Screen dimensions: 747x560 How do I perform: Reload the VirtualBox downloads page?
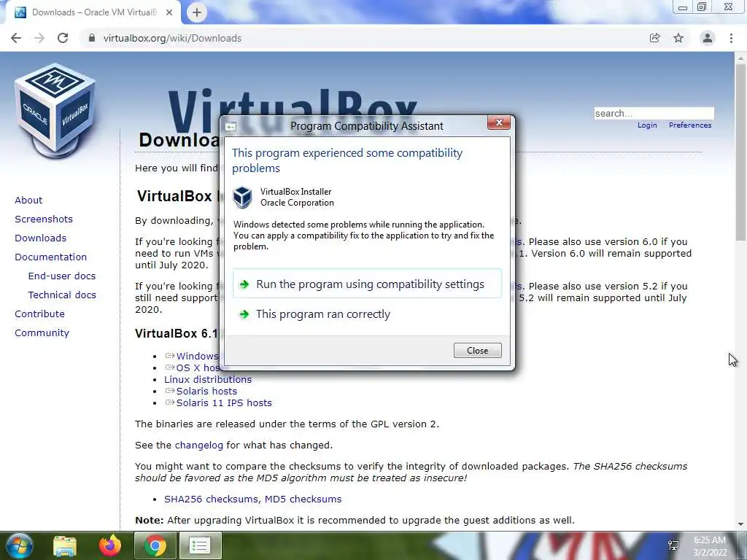click(63, 38)
